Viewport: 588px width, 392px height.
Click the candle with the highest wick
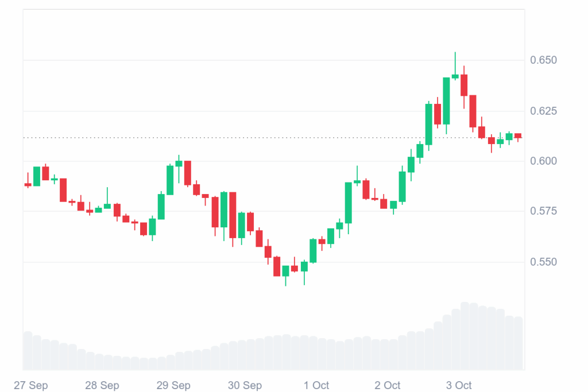point(455,76)
